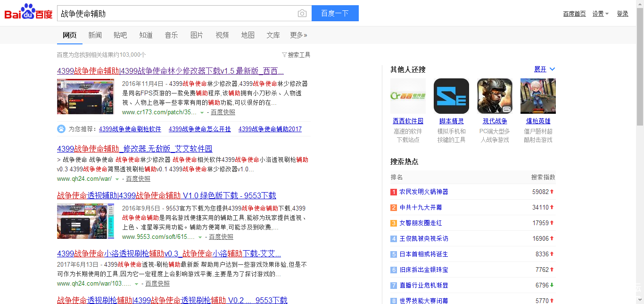Expand the 展开 chevron in 其他人还搜

tap(553, 69)
